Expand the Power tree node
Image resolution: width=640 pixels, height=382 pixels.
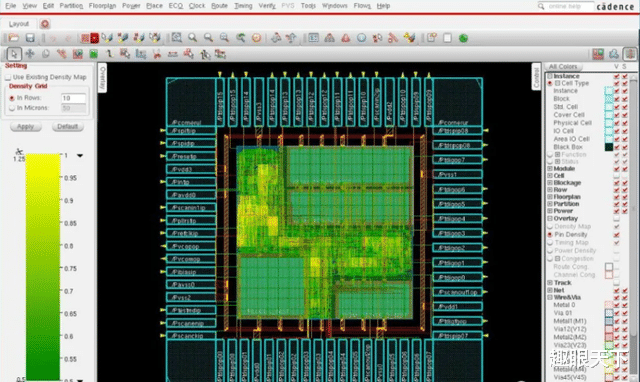550,211
